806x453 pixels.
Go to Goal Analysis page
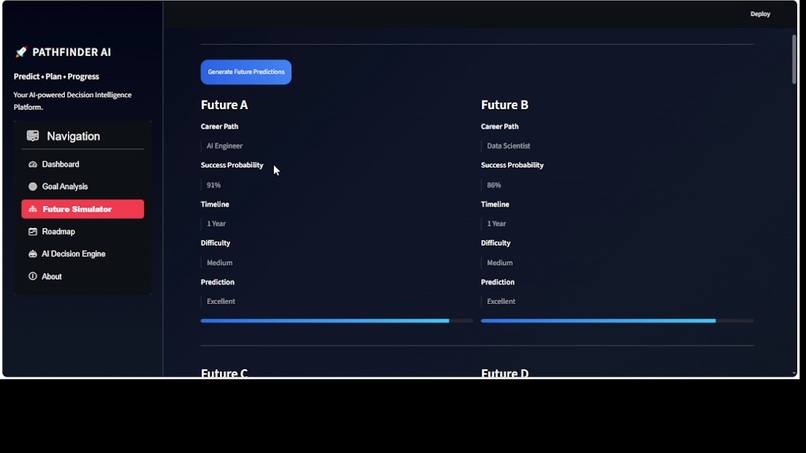(x=83, y=187)
